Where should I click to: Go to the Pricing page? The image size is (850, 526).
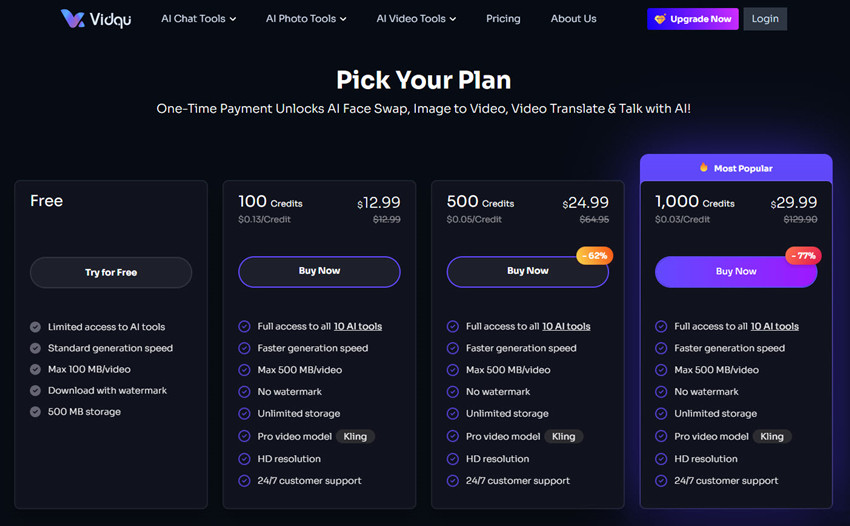(x=503, y=19)
